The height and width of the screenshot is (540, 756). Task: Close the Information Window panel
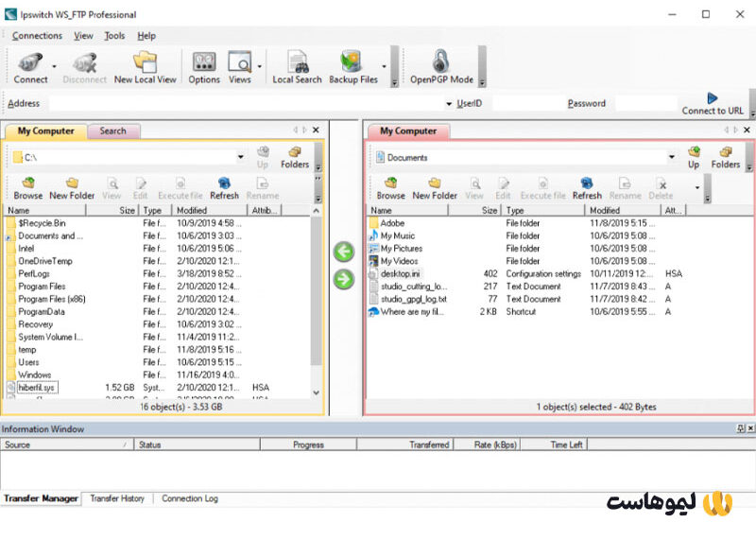[750, 428]
